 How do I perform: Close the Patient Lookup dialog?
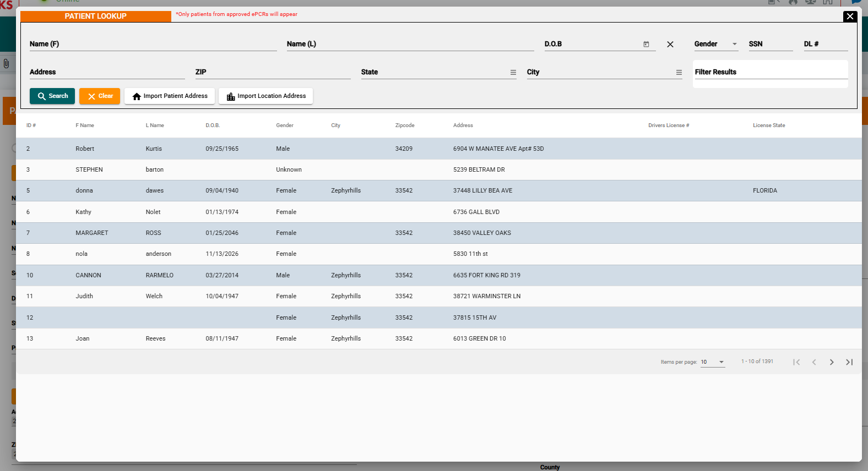coord(850,17)
